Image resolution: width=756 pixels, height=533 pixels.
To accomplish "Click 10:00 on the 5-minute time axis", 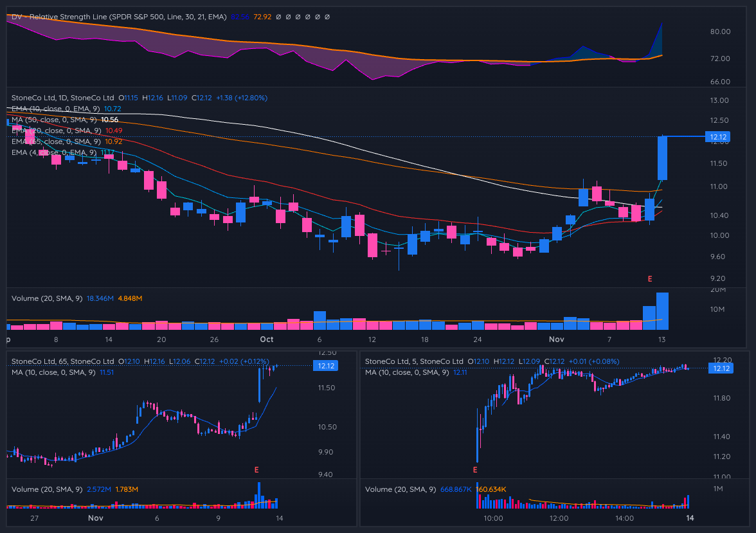I will point(493,518).
